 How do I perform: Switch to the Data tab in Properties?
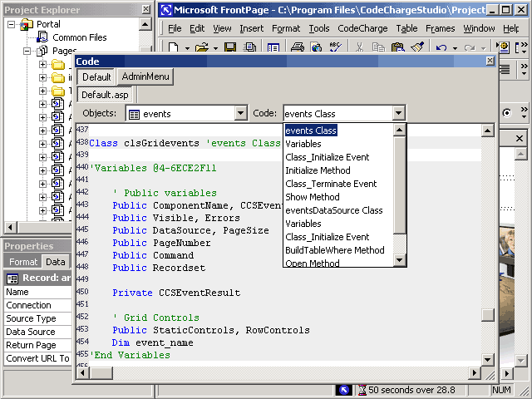tap(56, 262)
